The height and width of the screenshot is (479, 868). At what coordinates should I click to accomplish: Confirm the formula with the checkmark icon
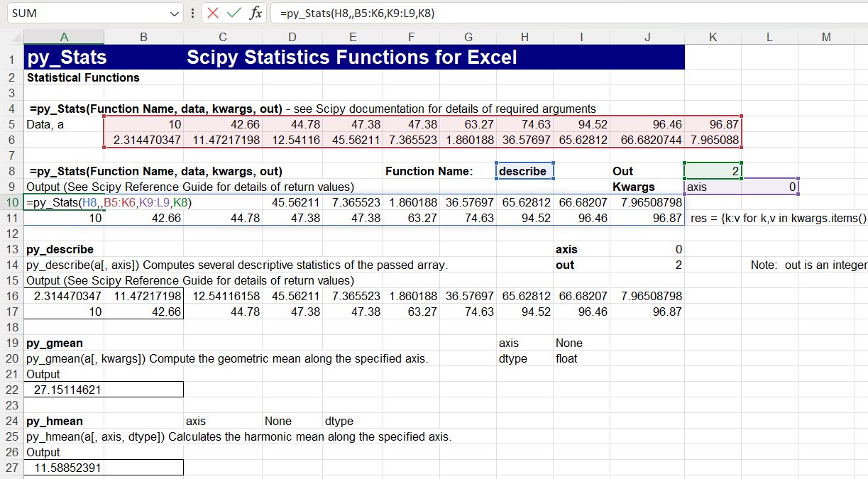point(234,13)
